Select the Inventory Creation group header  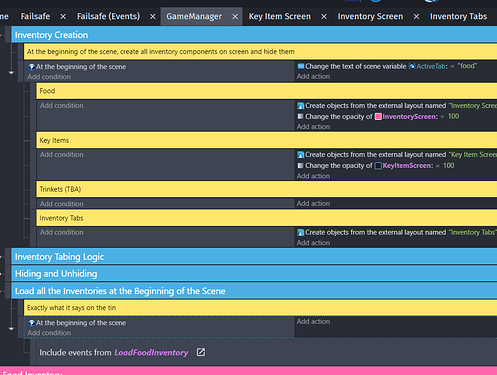[x=254, y=35]
